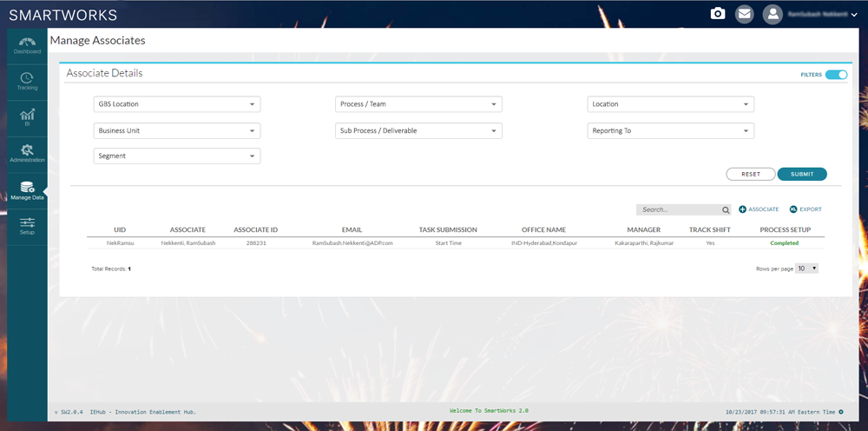The width and height of the screenshot is (868, 431).
Task: Open the Rows per page selector
Action: click(806, 269)
